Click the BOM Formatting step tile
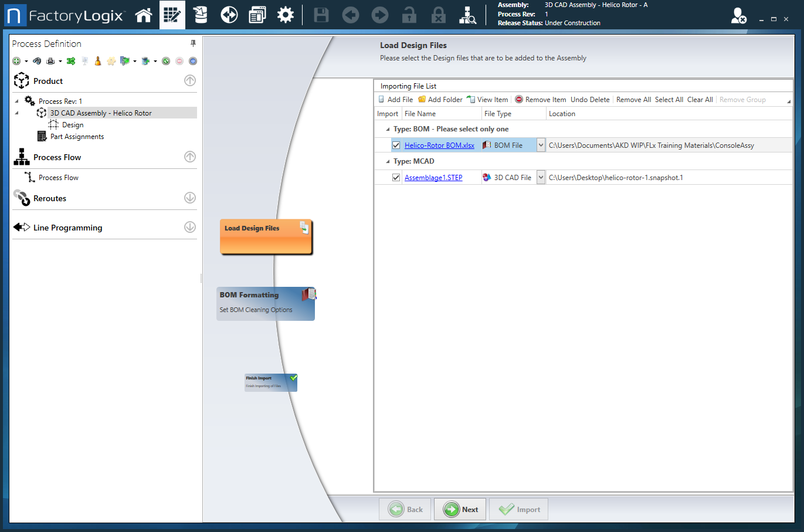Image resolution: width=804 pixels, height=532 pixels. [x=266, y=303]
